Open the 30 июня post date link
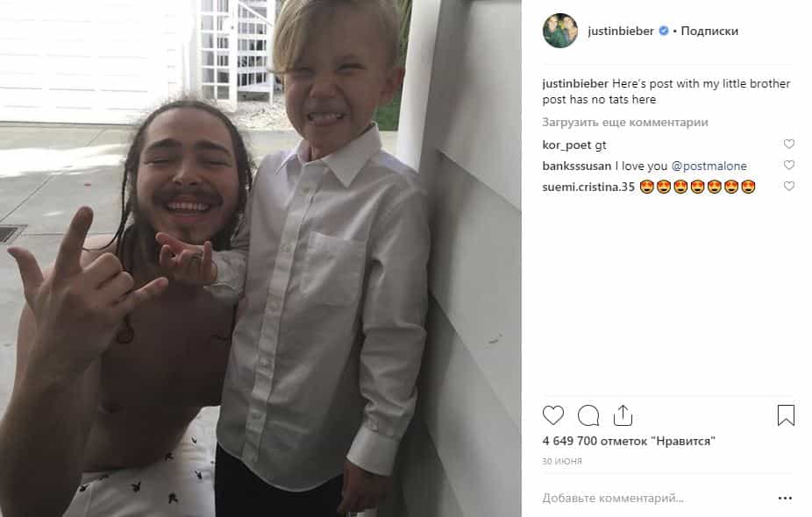The height and width of the screenshot is (517, 812). (562, 461)
